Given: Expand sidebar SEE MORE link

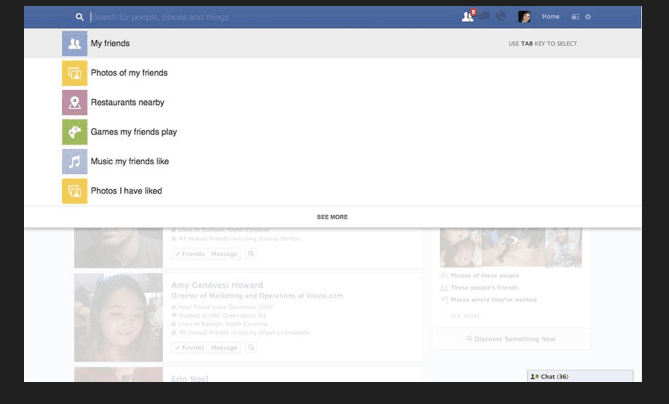Looking at the screenshot, I should tap(465, 316).
